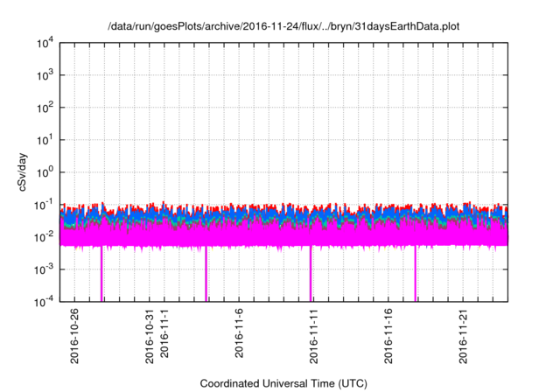Click the 10^-2 y-axis tick label
Screen dimensions: 560x392
(45, 237)
